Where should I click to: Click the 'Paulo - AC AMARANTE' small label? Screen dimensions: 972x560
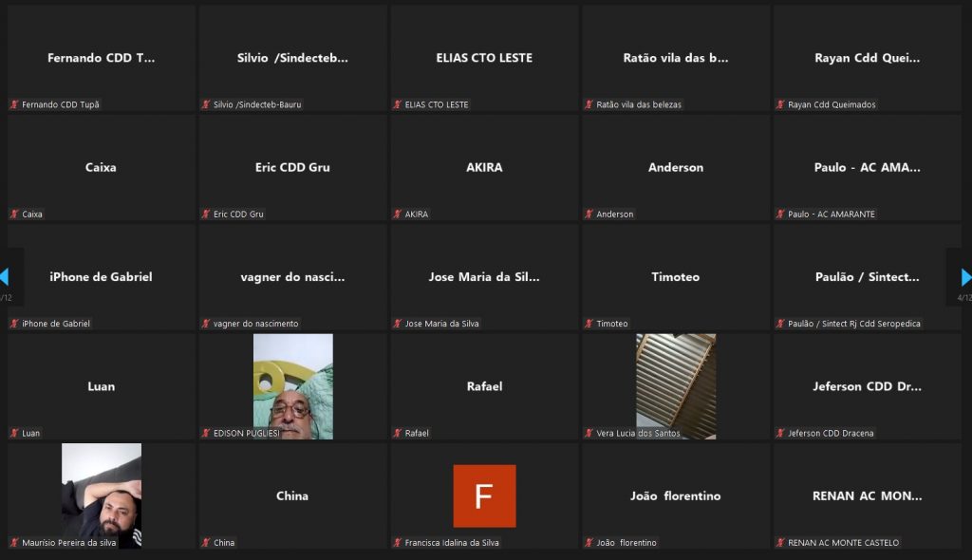pyautogui.click(x=832, y=214)
